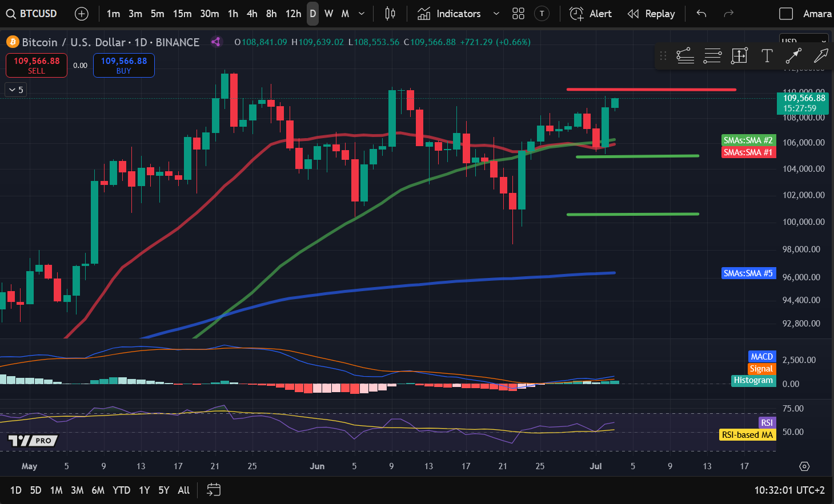Image resolution: width=834 pixels, height=504 pixels.
Task: Select the Fib retracement drawing tool
Action: point(712,56)
